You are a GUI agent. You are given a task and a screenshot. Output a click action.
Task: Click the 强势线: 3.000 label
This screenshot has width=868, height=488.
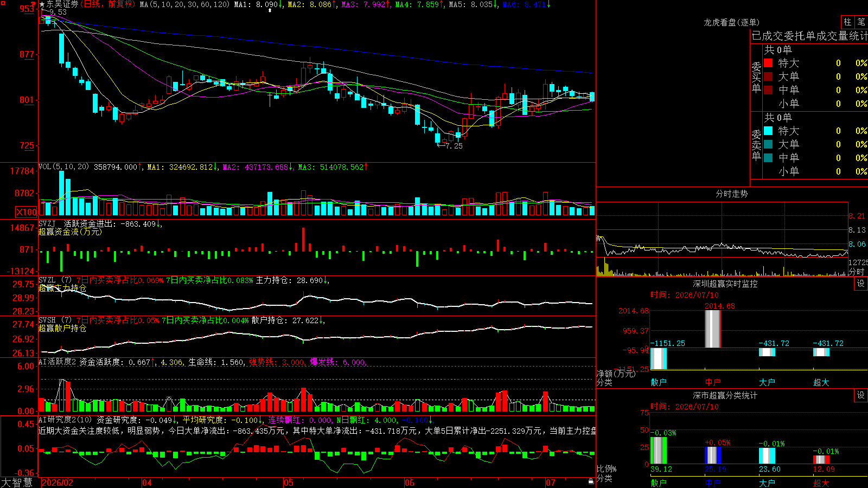coord(277,362)
